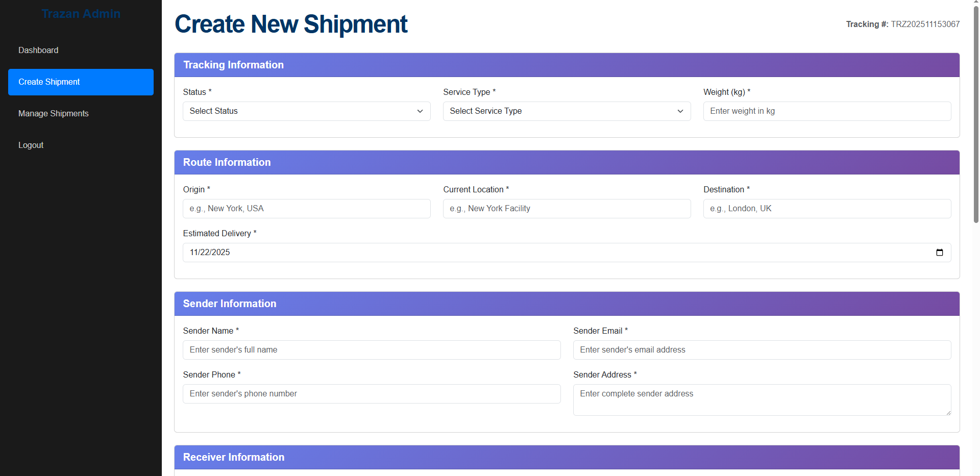Open the calendar picker icon for Estimated Delivery

click(939, 253)
